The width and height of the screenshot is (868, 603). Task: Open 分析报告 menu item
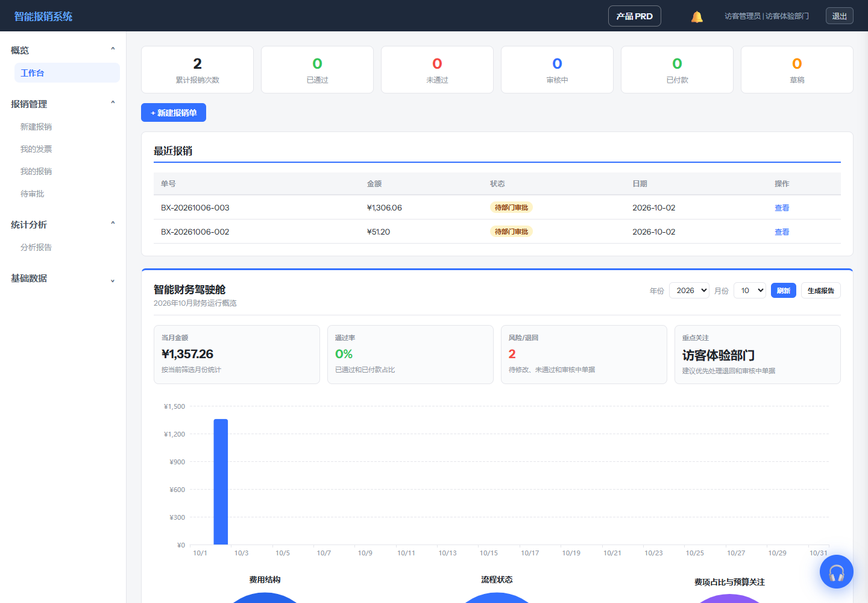pyautogui.click(x=67, y=247)
